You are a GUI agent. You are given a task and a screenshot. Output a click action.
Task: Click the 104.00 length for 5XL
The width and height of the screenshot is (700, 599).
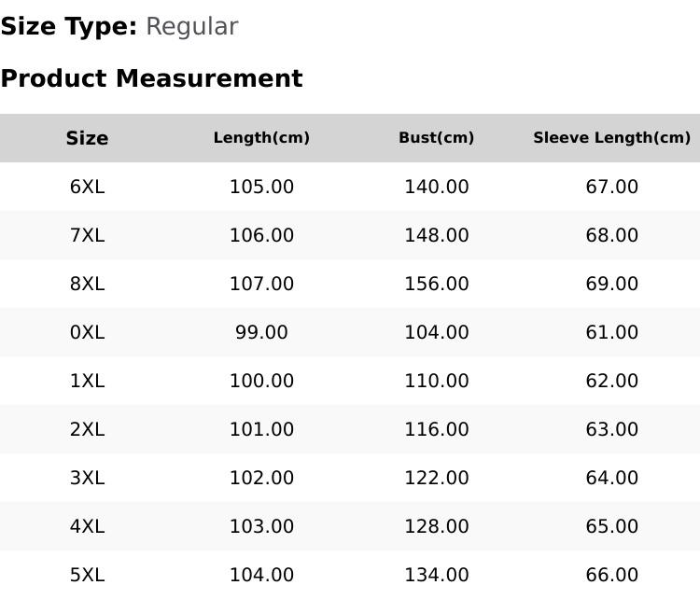pos(261,575)
